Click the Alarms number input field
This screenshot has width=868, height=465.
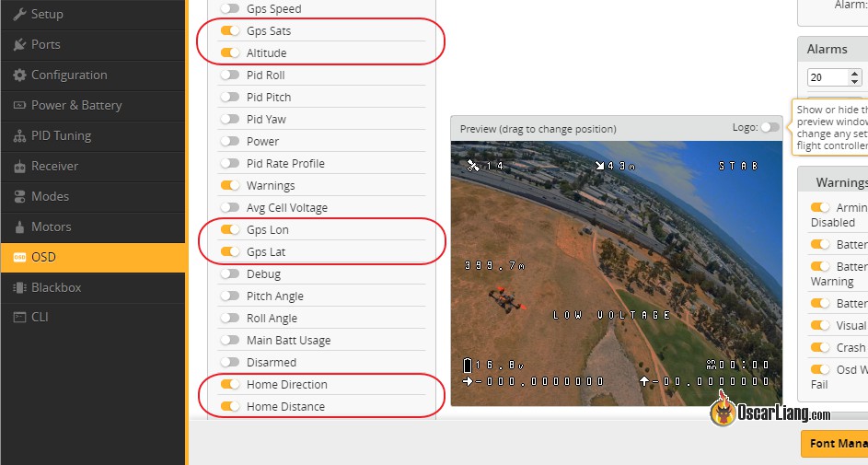pos(827,77)
